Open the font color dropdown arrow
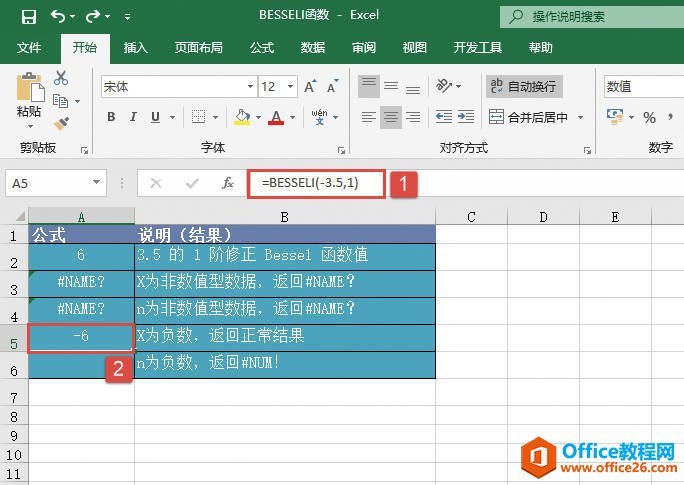Screen dimensions: 684x485 coord(293,117)
